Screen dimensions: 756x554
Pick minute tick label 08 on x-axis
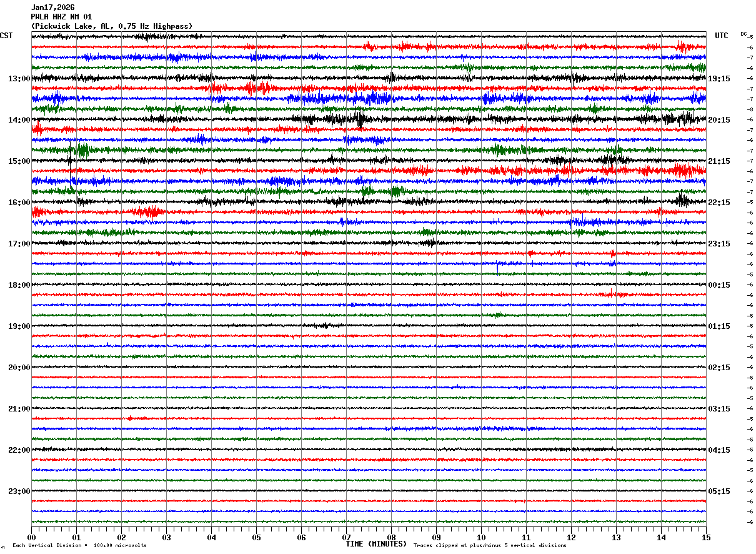[391, 537]
